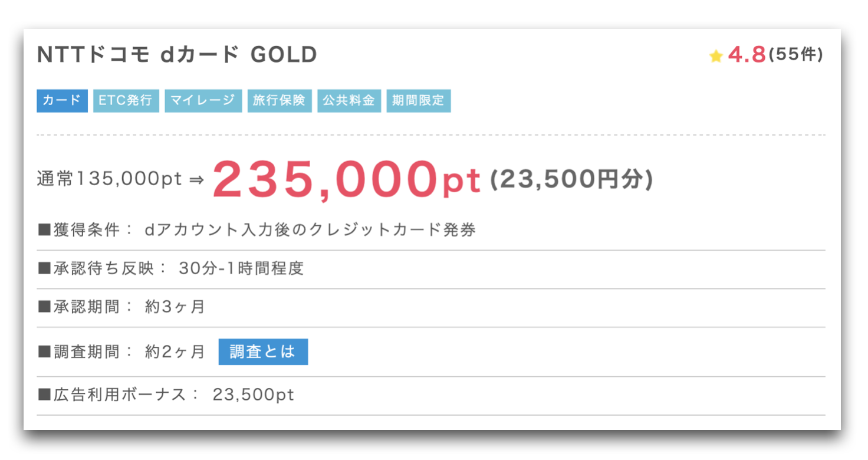Open the 4.8 rating score

(x=747, y=55)
